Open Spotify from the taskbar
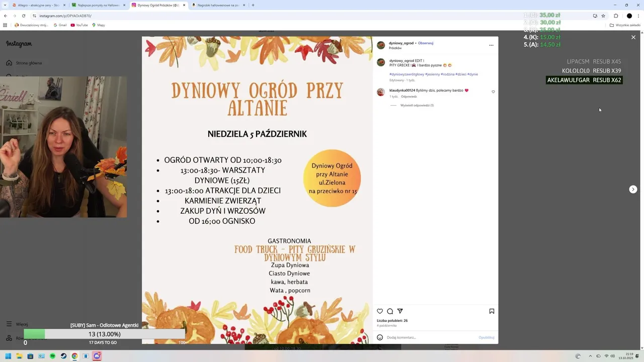644x362 pixels. pos(52,356)
